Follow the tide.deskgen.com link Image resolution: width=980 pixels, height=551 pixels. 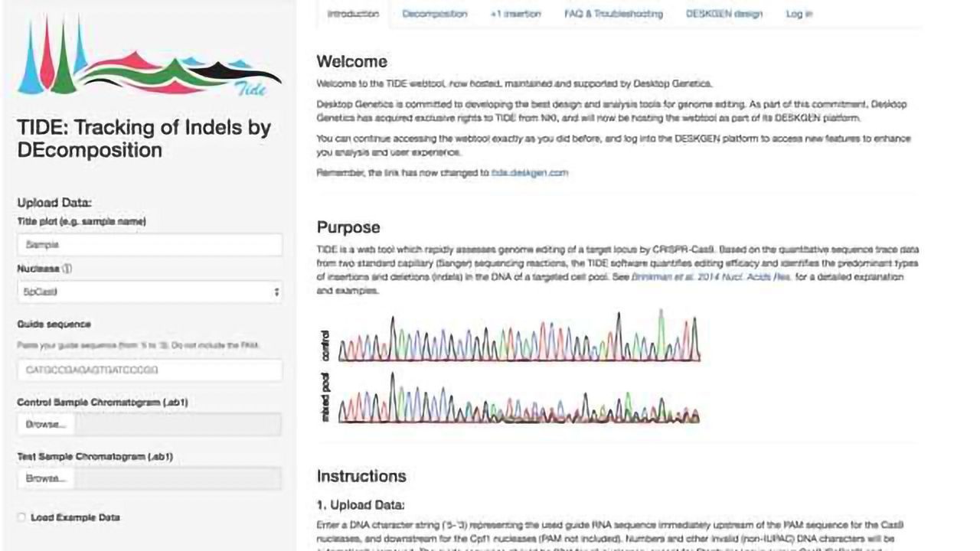tap(530, 173)
